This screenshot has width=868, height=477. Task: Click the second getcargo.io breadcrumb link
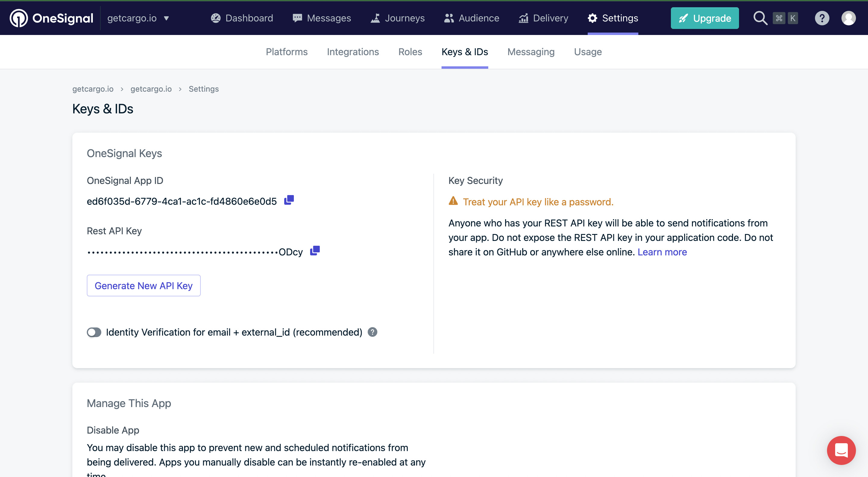coord(151,89)
